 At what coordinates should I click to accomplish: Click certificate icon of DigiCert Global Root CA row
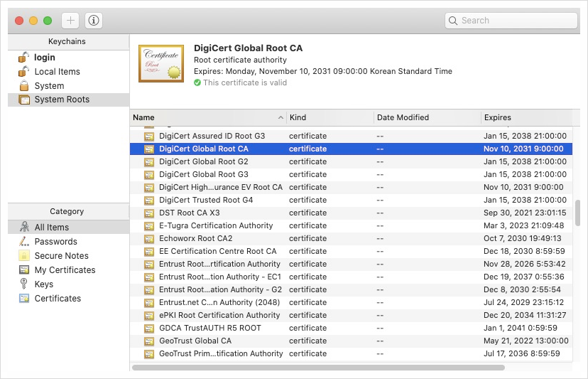click(149, 149)
